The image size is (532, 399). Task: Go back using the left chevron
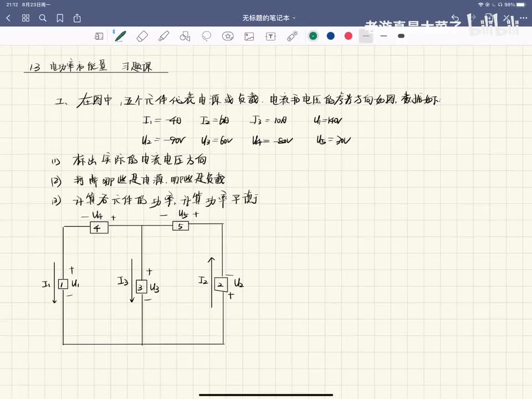(x=8, y=18)
